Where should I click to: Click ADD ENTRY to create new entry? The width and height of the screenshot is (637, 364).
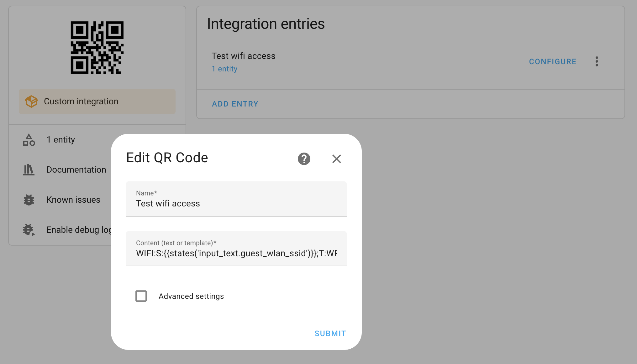[235, 104]
